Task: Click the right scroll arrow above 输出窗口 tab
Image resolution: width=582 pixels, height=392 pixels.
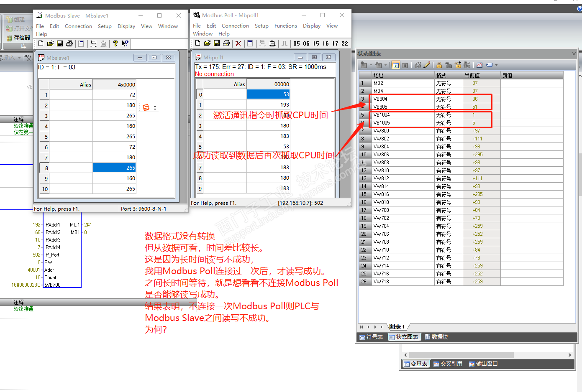Action: click(x=569, y=355)
